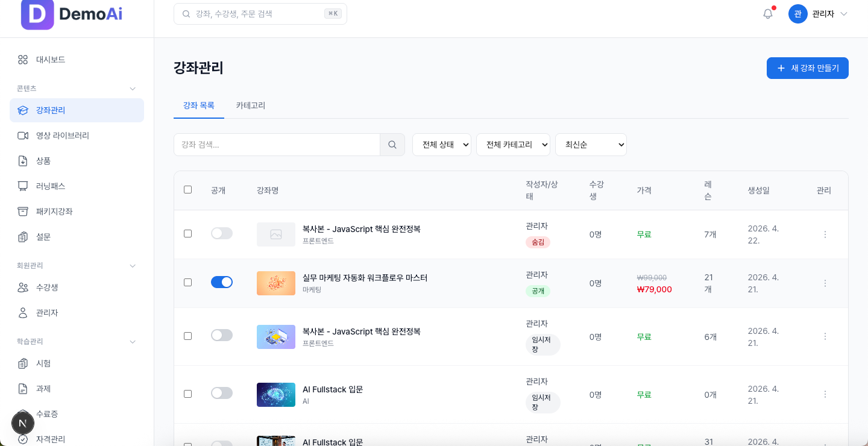868x446 pixels.
Task: Click the 영상 라이브러리 camera icon
Action: pyautogui.click(x=23, y=136)
